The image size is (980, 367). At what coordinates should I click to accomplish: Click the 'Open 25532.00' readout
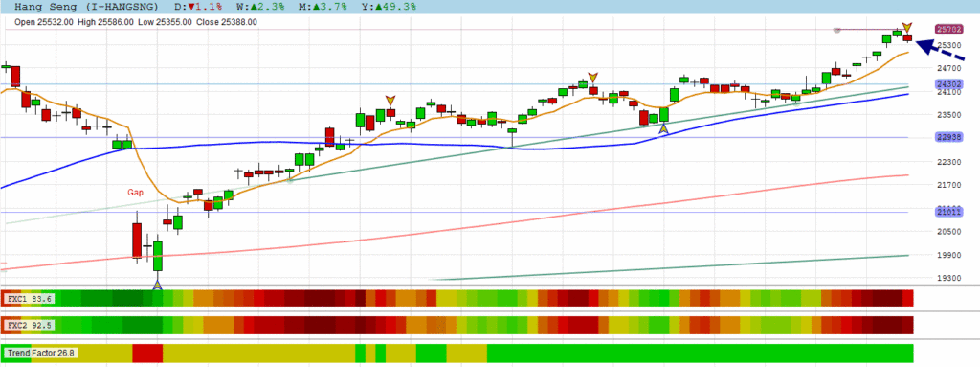44,22
